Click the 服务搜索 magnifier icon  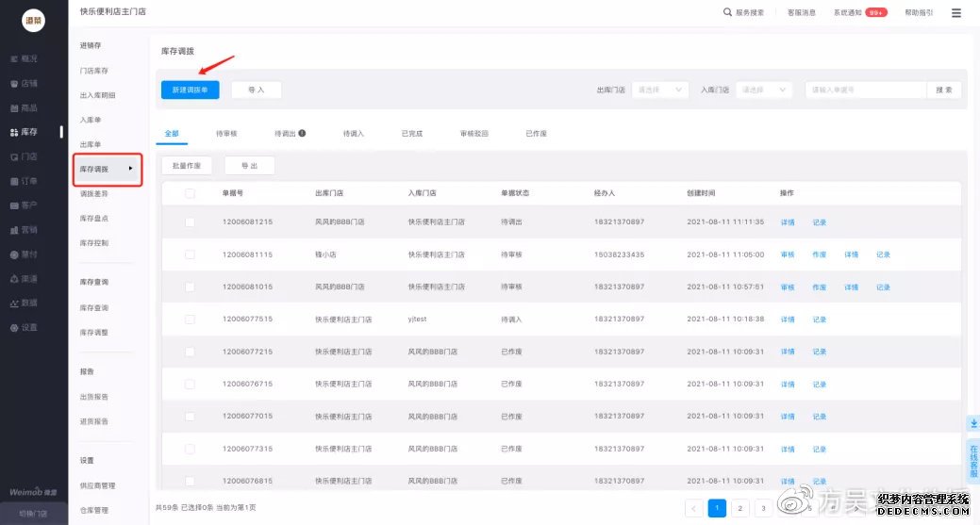[x=727, y=12]
